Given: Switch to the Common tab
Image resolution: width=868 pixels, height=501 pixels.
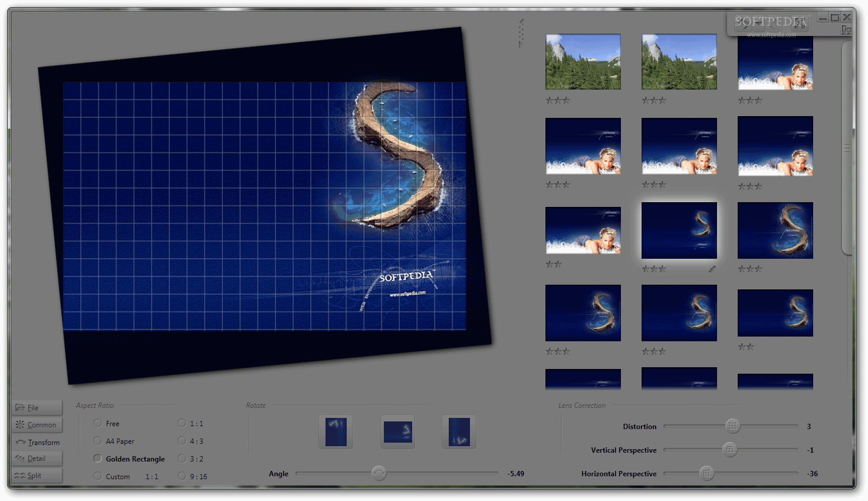Looking at the screenshot, I should [x=37, y=424].
